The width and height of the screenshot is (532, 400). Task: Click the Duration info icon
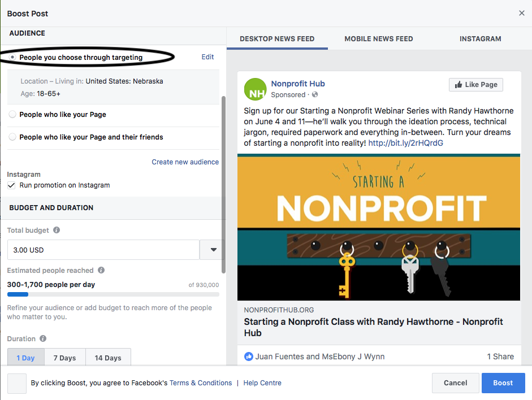(x=43, y=338)
